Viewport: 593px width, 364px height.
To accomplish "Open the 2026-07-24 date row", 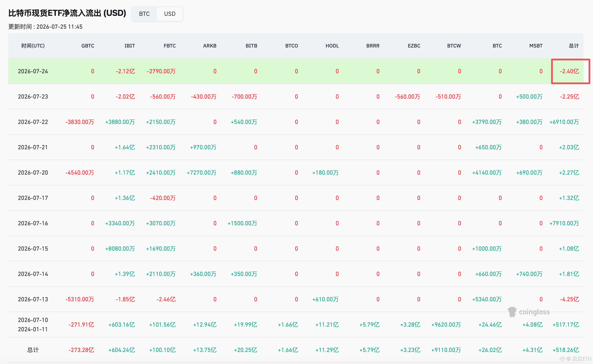I will point(296,71).
